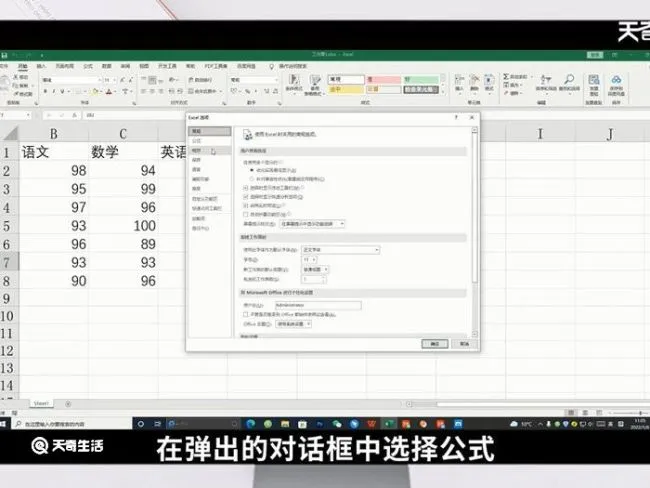Switch to 页面布局 ribbon tab
The image size is (650, 488).
pyautogui.click(x=65, y=66)
